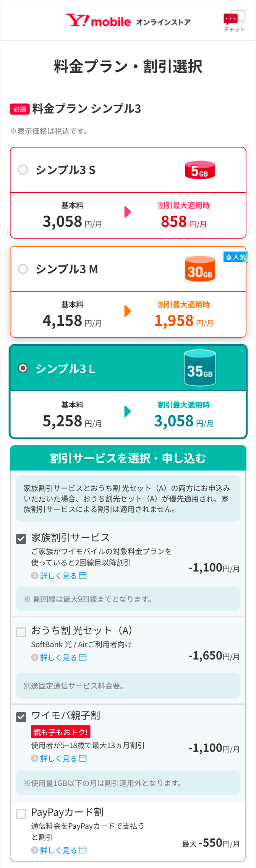This screenshot has height=868, width=256.
Task: Select the シンプル3 S plan radio button
Action: pos(23,170)
